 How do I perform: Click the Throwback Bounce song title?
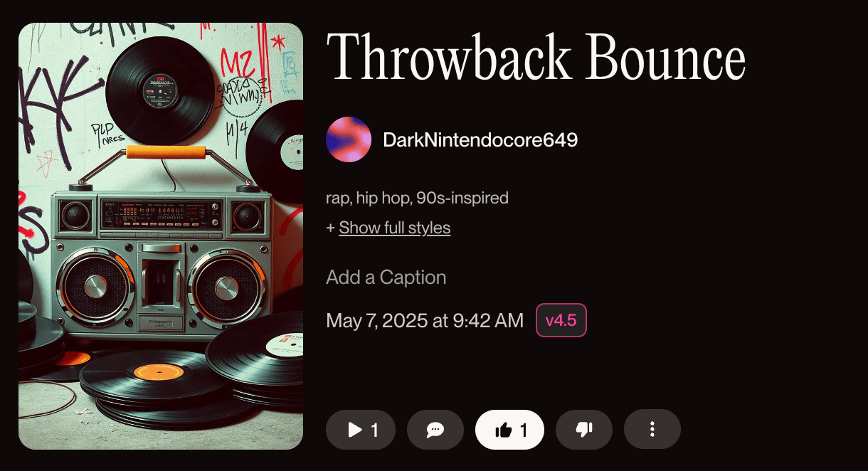point(536,58)
